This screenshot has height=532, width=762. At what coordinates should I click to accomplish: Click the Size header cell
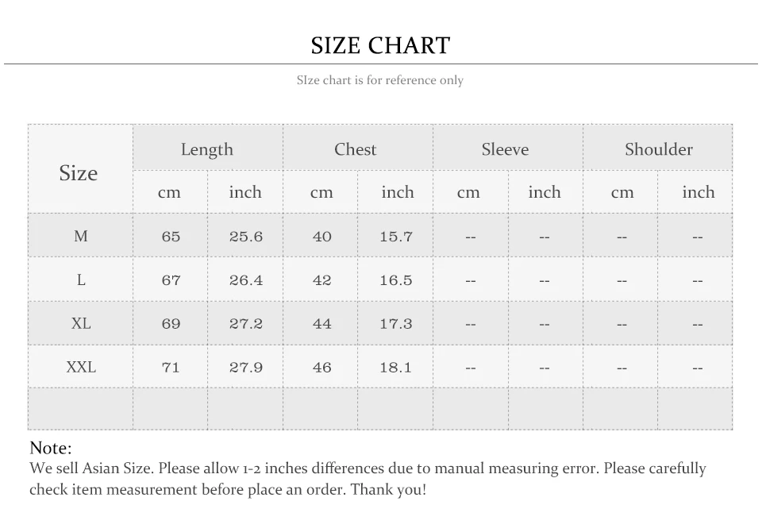[x=79, y=173]
